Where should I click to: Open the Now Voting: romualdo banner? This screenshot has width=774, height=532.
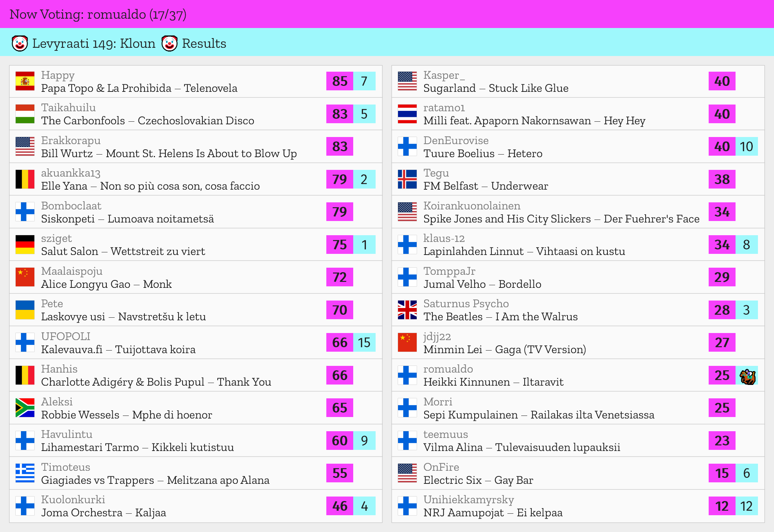98,14
